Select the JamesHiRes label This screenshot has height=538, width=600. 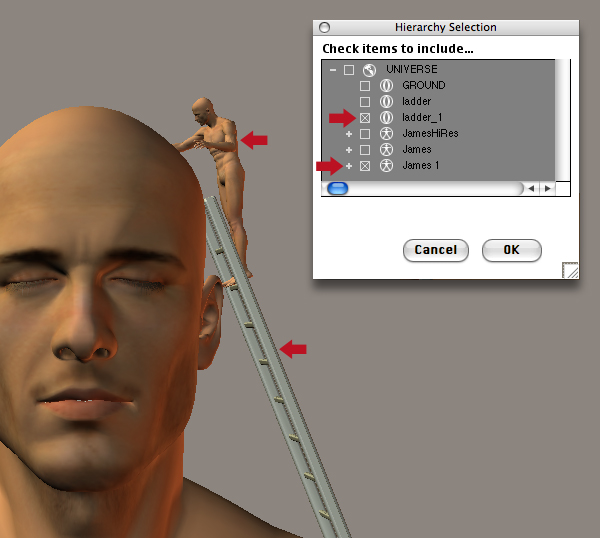click(x=430, y=134)
